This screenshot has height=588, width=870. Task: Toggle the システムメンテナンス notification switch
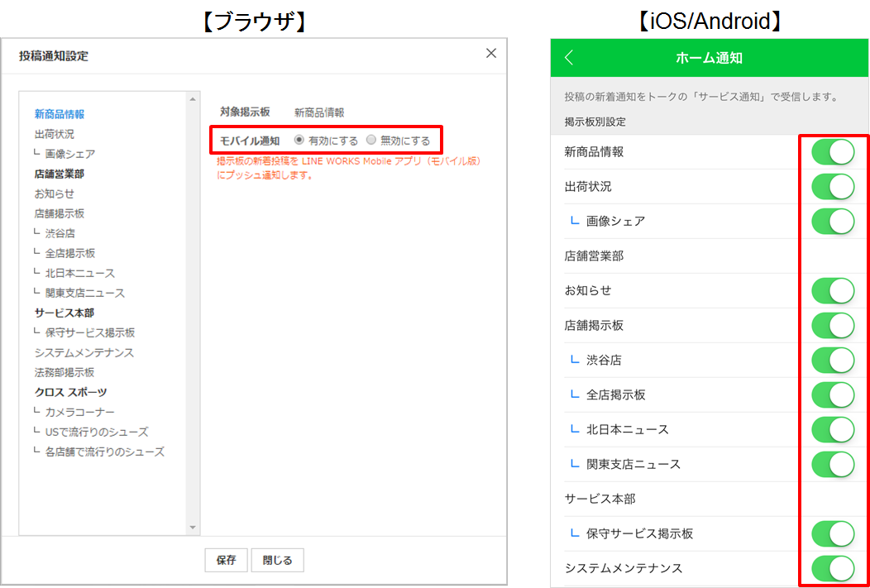pos(832,569)
